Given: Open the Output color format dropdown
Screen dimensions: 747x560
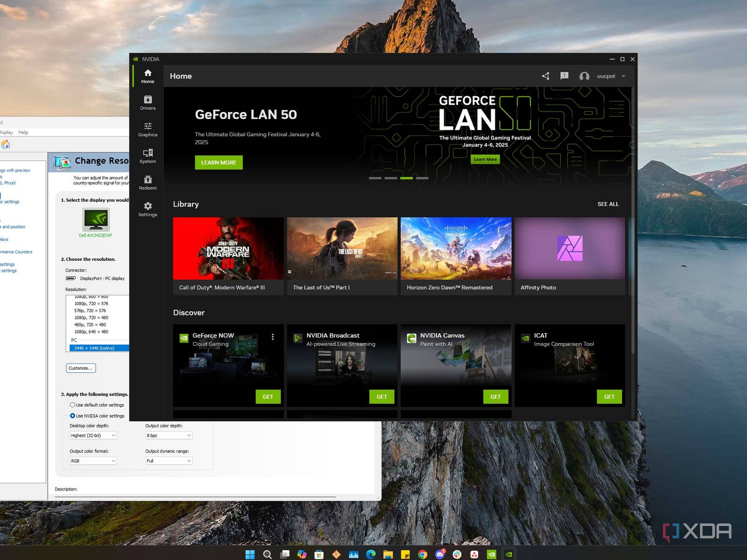Looking at the screenshot, I should (93, 461).
